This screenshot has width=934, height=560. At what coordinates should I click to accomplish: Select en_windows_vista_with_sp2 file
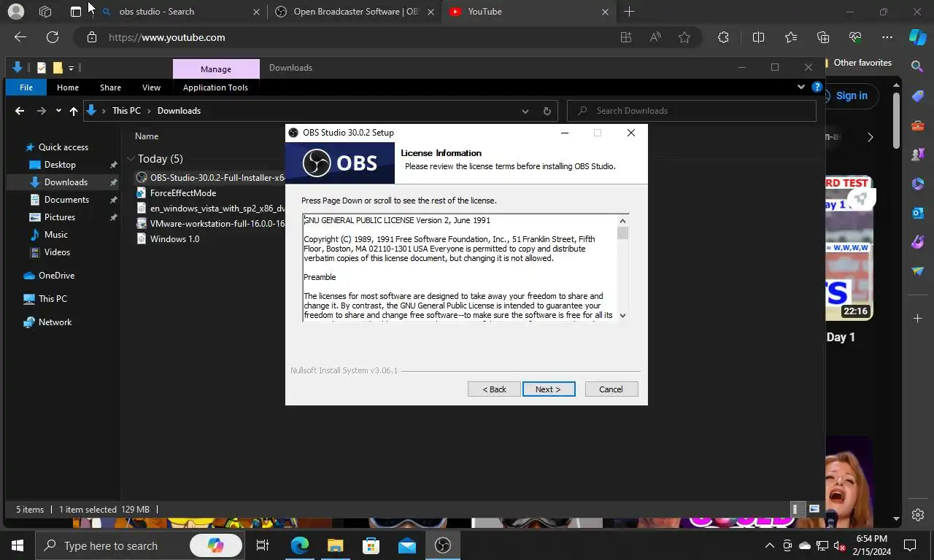(211, 209)
